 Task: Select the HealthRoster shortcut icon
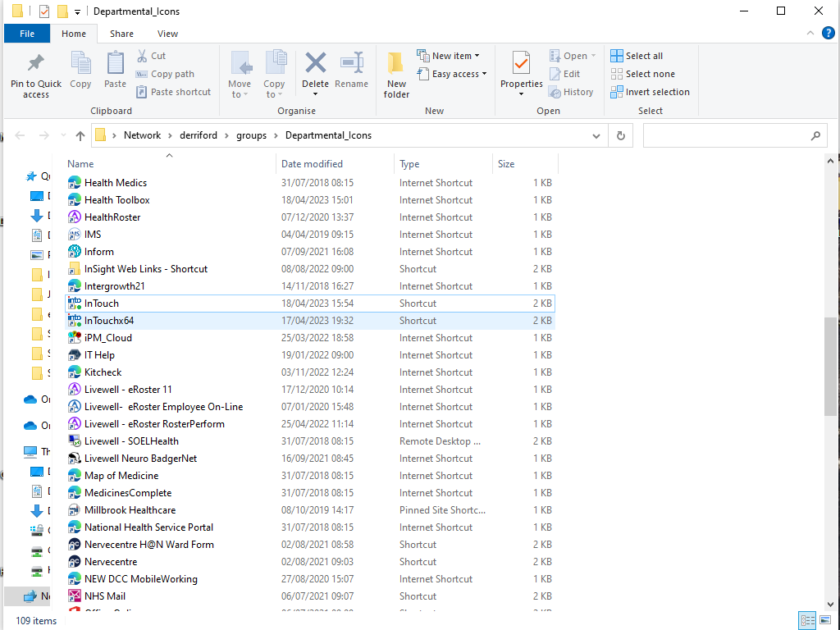tap(74, 217)
